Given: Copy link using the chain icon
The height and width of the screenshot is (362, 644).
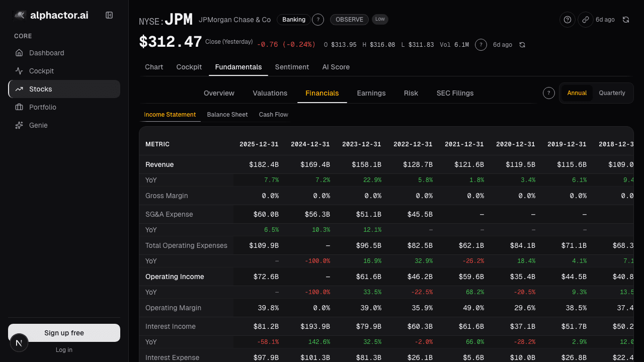Looking at the screenshot, I should click(x=585, y=20).
